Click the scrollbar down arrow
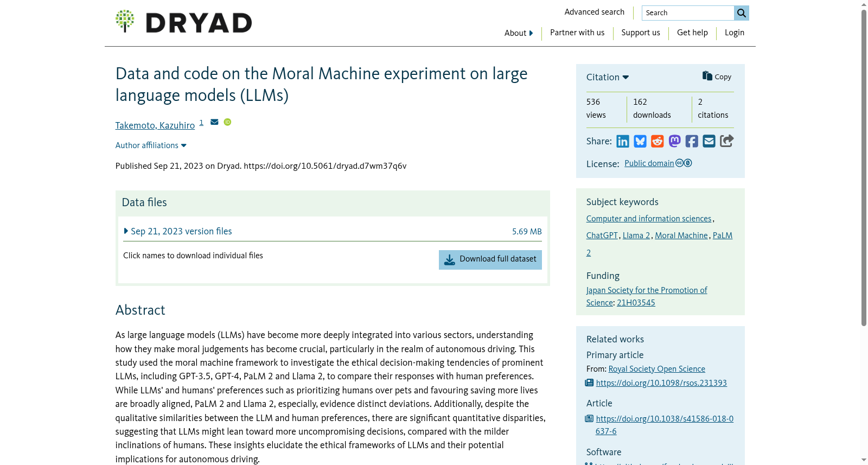Image resolution: width=868 pixels, height=465 pixels. 864,460
